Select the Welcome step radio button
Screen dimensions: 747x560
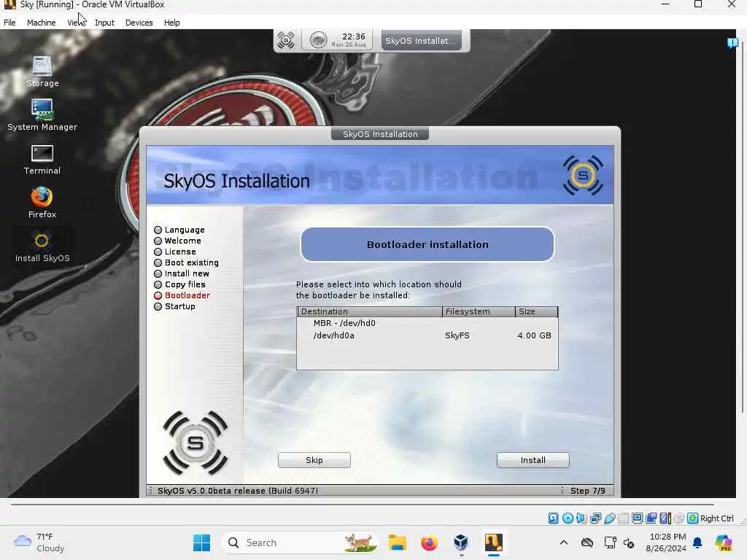click(x=158, y=241)
